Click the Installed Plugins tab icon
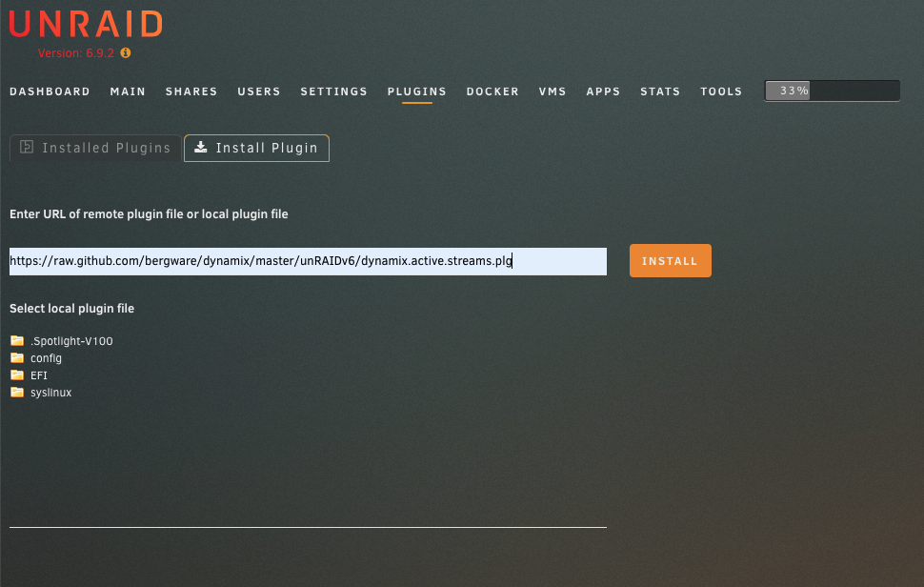The width and height of the screenshot is (924, 587). point(27,147)
